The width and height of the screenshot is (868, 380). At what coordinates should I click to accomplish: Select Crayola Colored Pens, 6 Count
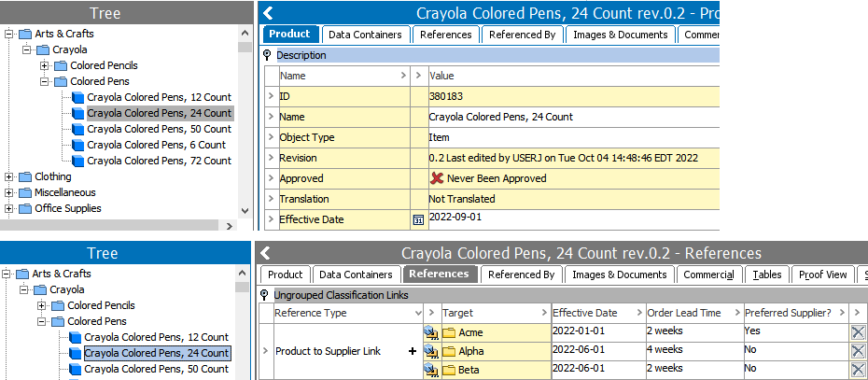pos(156,145)
